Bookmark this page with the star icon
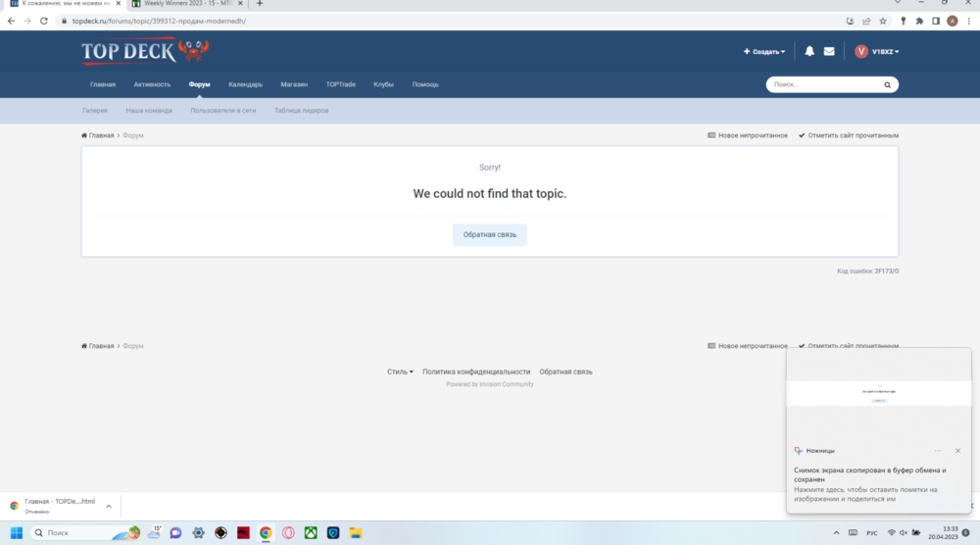 click(x=883, y=21)
